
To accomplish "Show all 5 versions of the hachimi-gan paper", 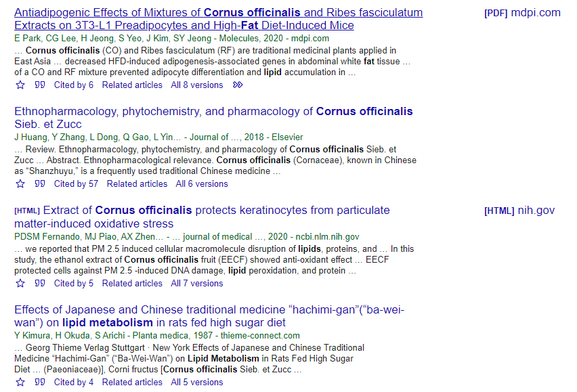I will pyautogui.click(x=196, y=382).
